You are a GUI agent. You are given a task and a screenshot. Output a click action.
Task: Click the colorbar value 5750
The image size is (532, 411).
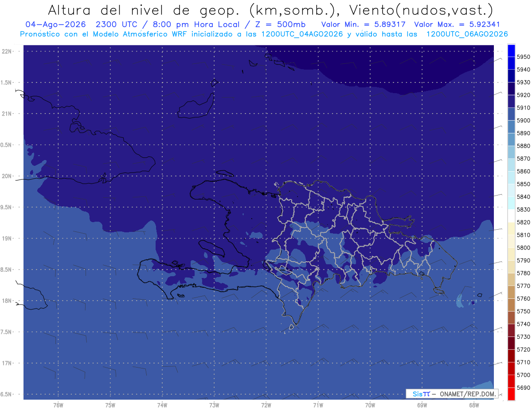(x=524, y=311)
